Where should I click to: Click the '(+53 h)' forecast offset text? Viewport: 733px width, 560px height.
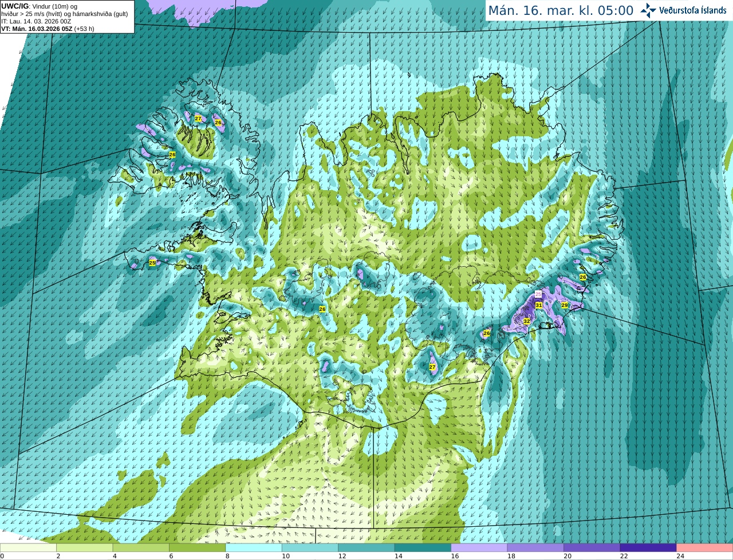[x=84, y=29]
